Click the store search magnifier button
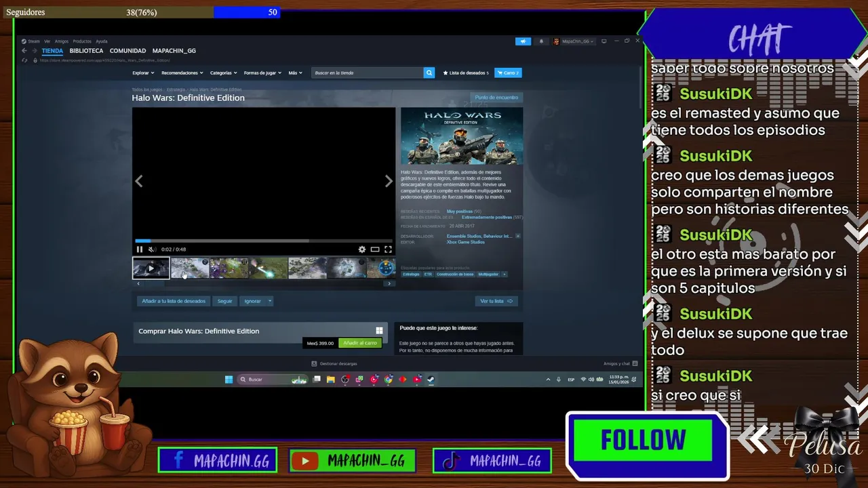 [x=429, y=73]
